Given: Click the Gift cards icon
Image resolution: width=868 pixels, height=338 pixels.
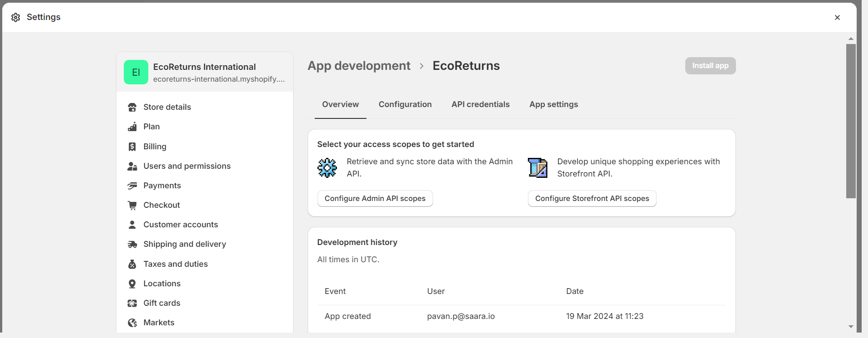Looking at the screenshot, I should (132, 303).
